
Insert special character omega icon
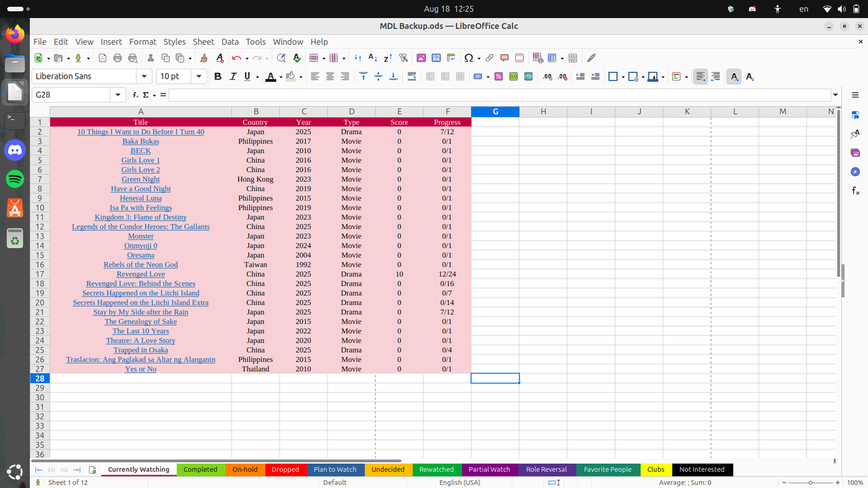(468, 58)
